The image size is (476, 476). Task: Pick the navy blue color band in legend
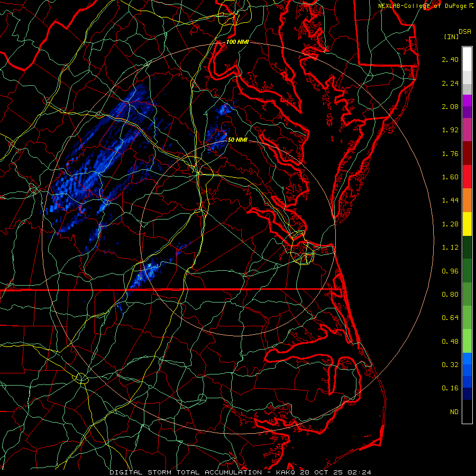(467, 394)
